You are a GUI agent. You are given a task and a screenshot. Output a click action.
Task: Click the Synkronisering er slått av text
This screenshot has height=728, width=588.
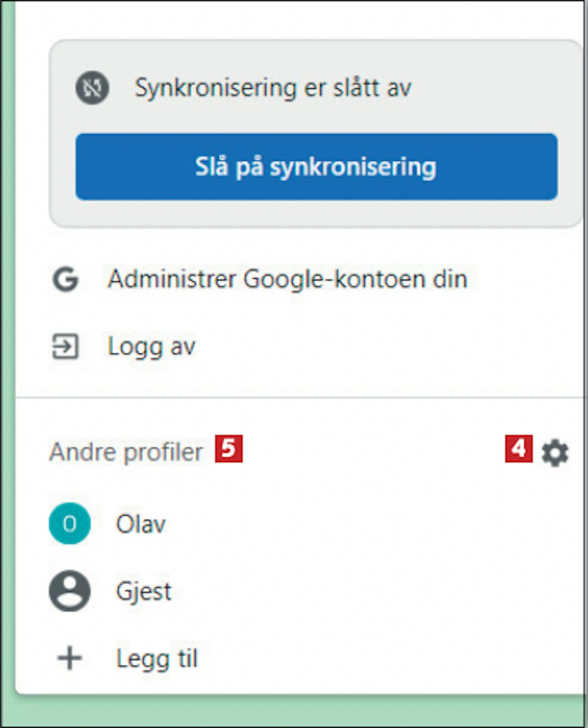pos(273,88)
